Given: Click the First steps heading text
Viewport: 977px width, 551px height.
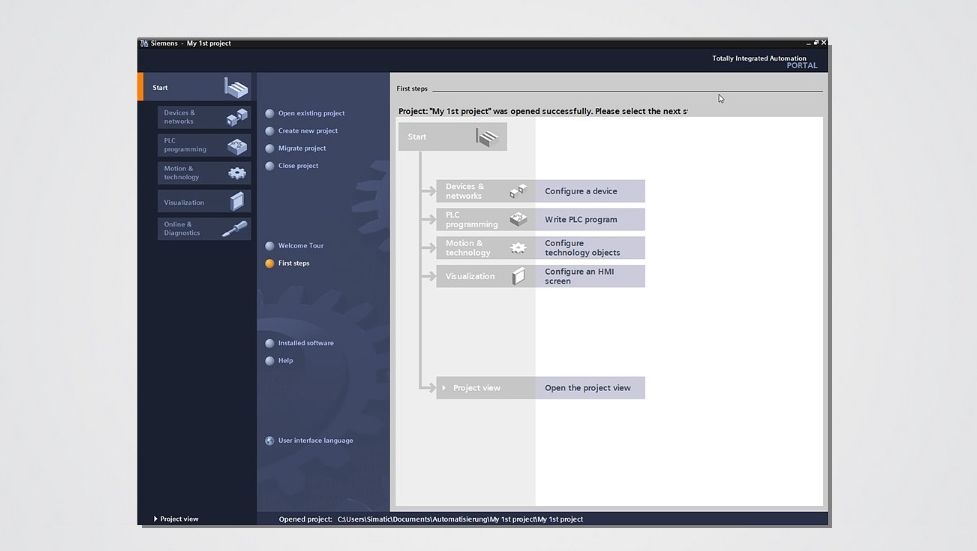Looking at the screenshot, I should [412, 89].
